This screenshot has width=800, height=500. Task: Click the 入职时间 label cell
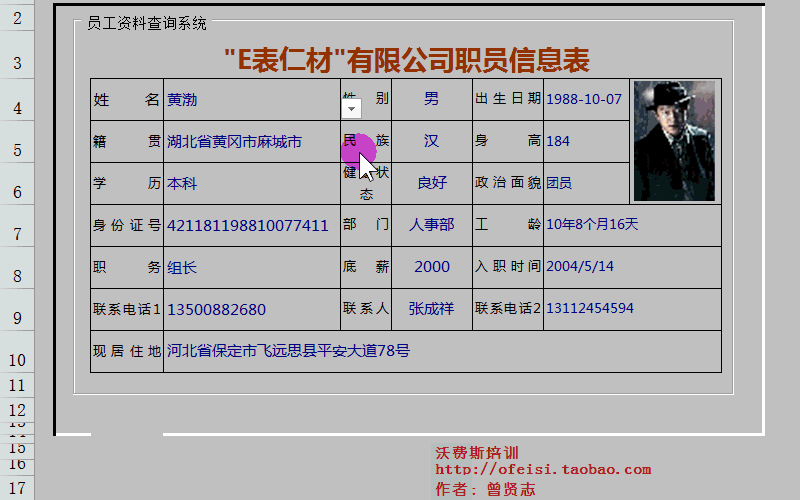[508, 267]
